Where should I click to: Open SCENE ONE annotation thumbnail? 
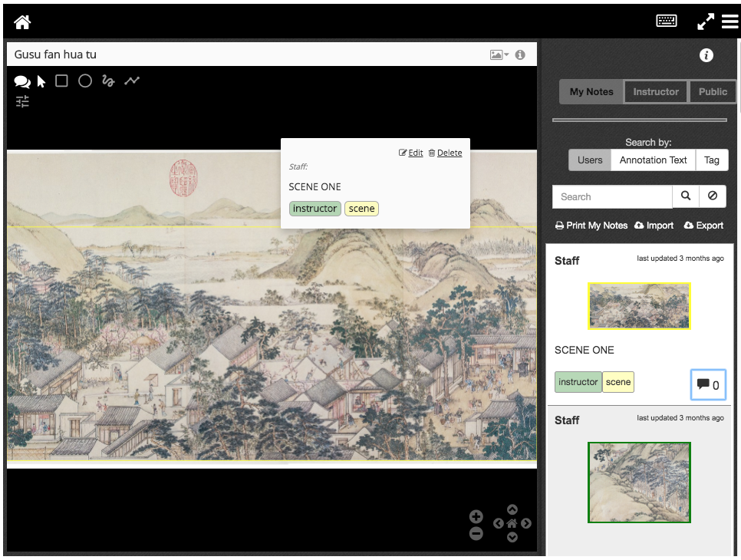pos(639,306)
